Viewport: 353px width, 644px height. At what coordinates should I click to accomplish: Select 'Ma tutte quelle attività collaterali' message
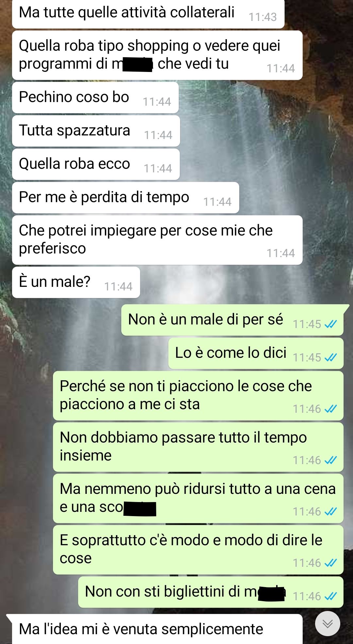click(148, 14)
